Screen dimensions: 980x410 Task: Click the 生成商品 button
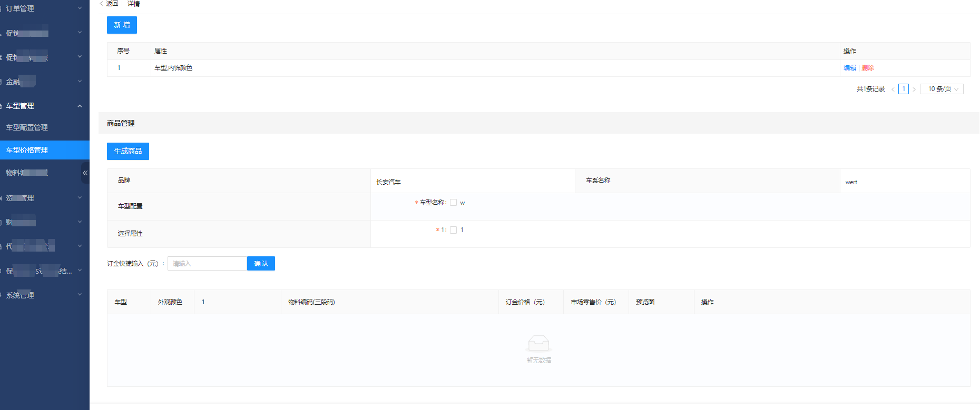tap(128, 151)
